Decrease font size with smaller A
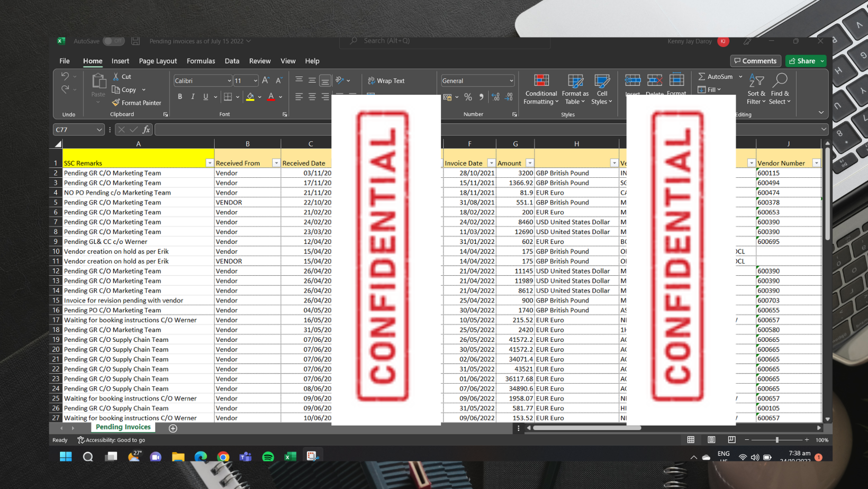The height and width of the screenshot is (489, 868). 278,80
